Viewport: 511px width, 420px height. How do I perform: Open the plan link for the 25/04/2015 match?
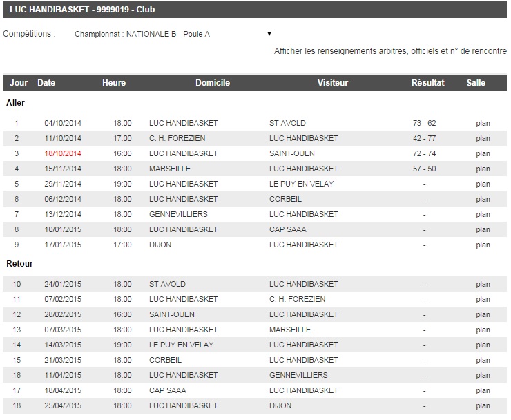[x=483, y=406]
